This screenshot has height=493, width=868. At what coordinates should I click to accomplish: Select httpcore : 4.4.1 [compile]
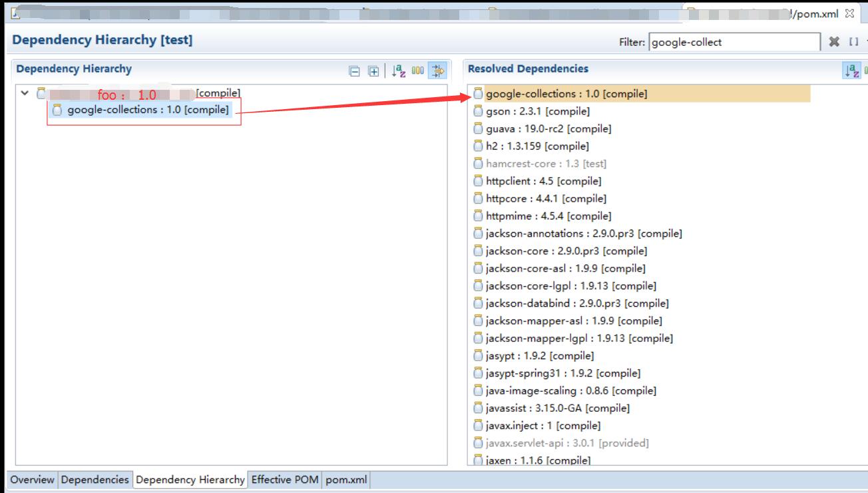[x=546, y=198]
